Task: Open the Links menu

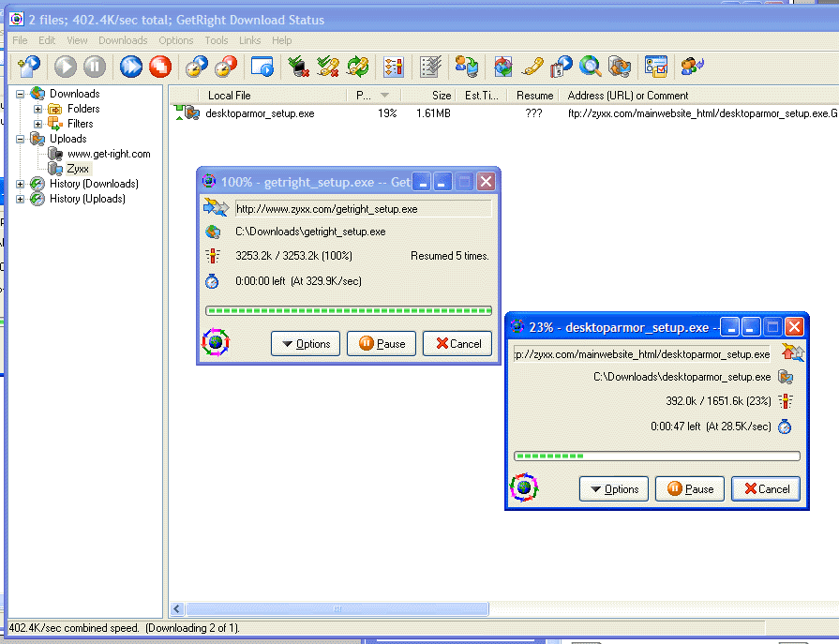Action: tap(249, 40)
